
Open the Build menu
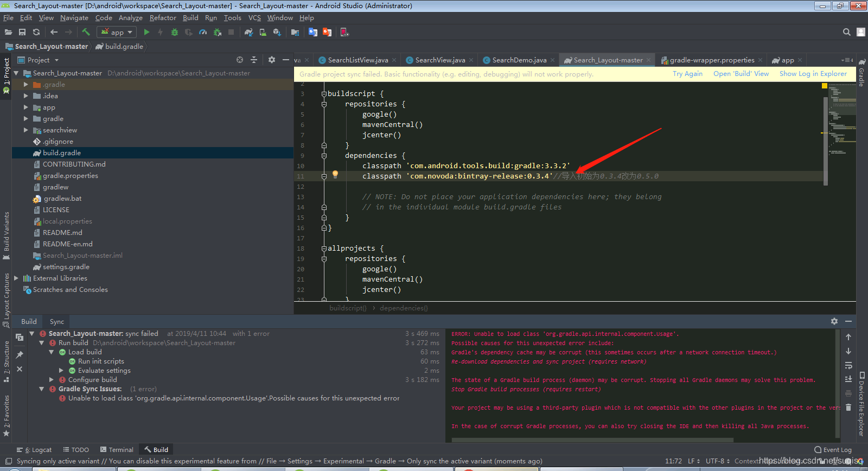point(190,18)
